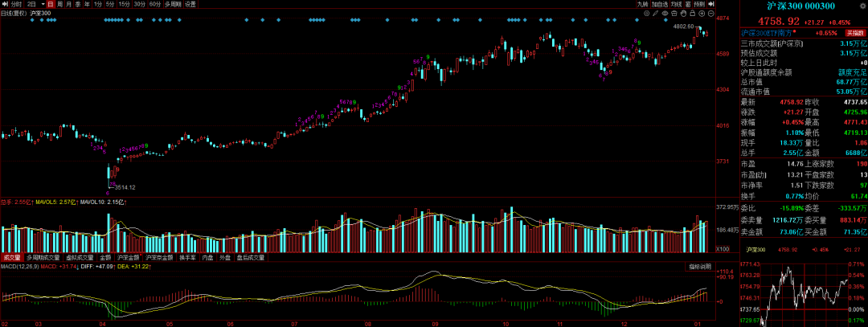Select the 日 daily period tab
This screenshot has width=868, height=327.
51,4
